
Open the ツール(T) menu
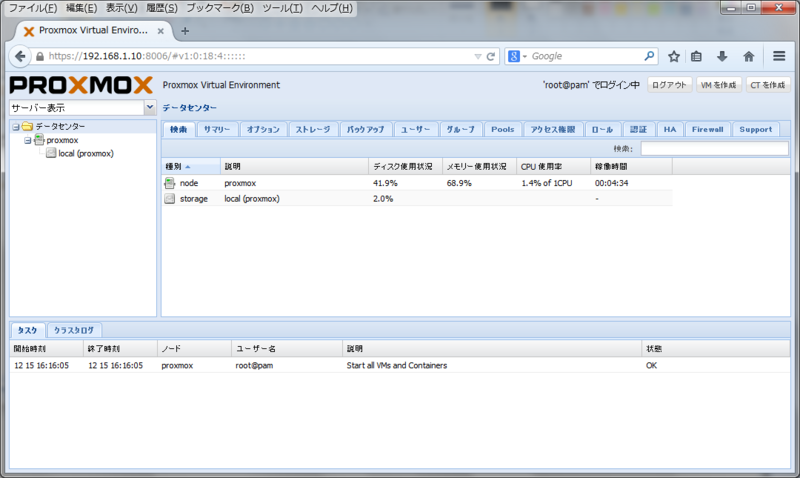click(282, 8)
